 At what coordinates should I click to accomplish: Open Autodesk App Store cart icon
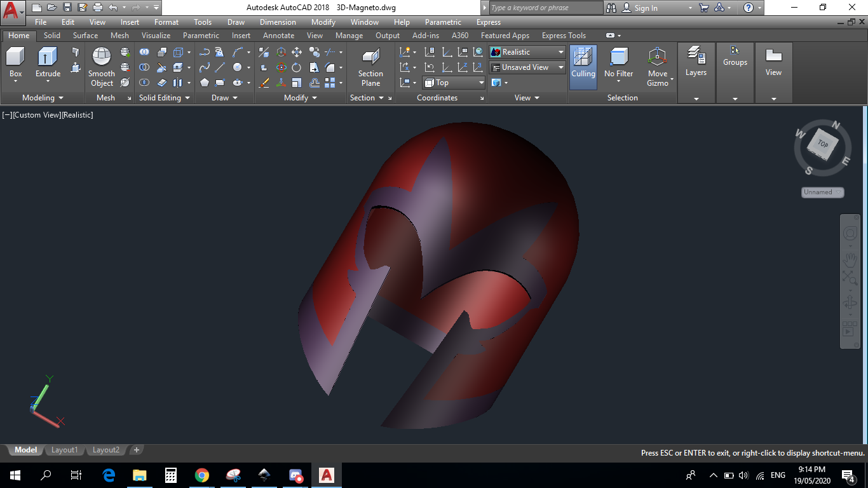point(704,8)
